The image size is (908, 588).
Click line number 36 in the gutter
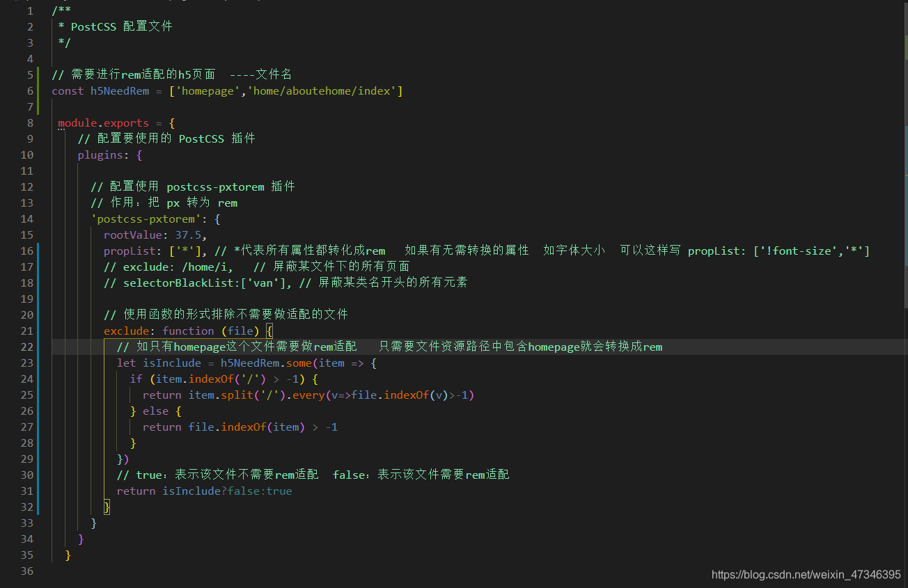26,571
